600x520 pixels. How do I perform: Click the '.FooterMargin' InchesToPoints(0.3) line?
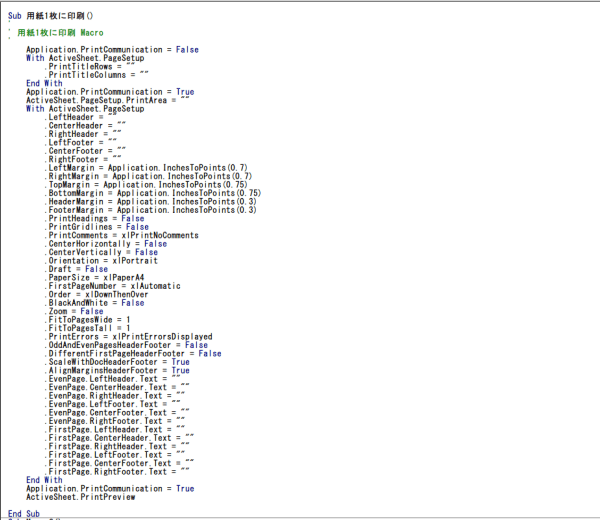[x=151, y=210]
